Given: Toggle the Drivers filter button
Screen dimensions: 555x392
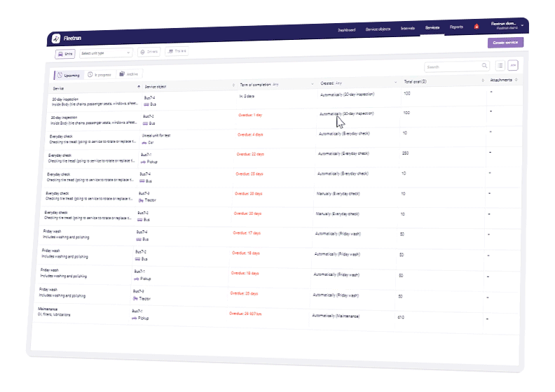Looking at the screenshot, I should coord(149,52).
